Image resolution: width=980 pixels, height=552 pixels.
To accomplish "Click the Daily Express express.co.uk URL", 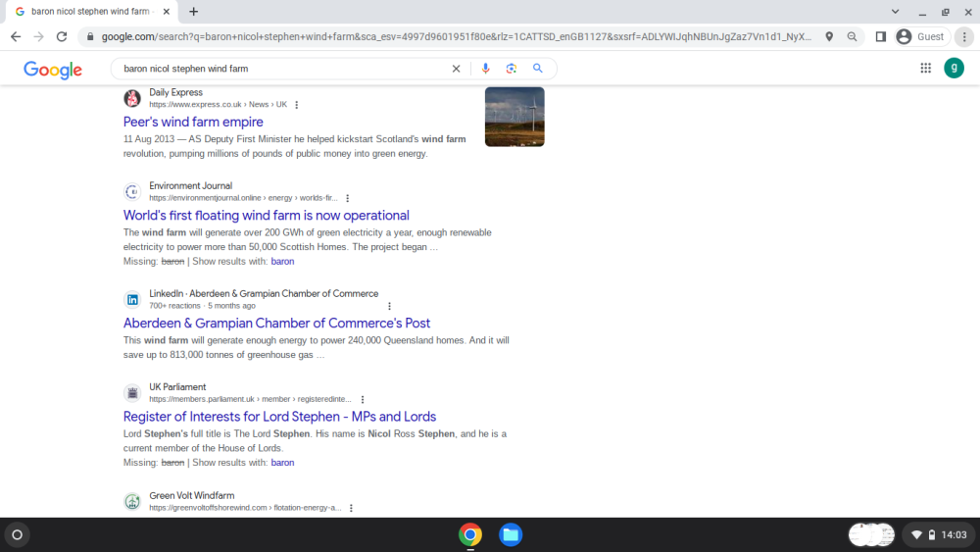I will click(x=219, y=104).
